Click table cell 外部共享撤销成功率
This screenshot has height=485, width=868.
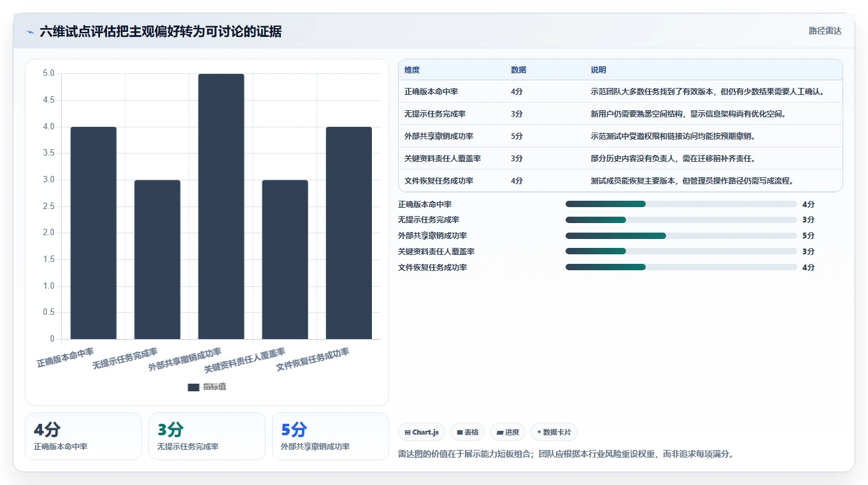439,136
